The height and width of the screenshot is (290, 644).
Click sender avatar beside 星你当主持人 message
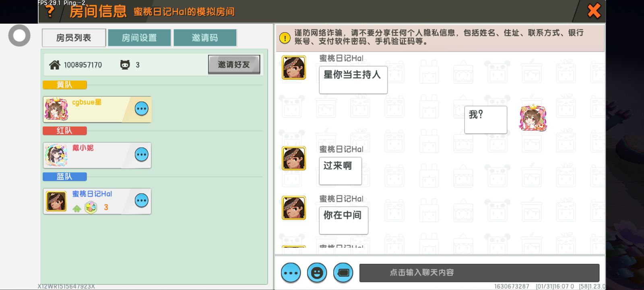coord(294,68)
